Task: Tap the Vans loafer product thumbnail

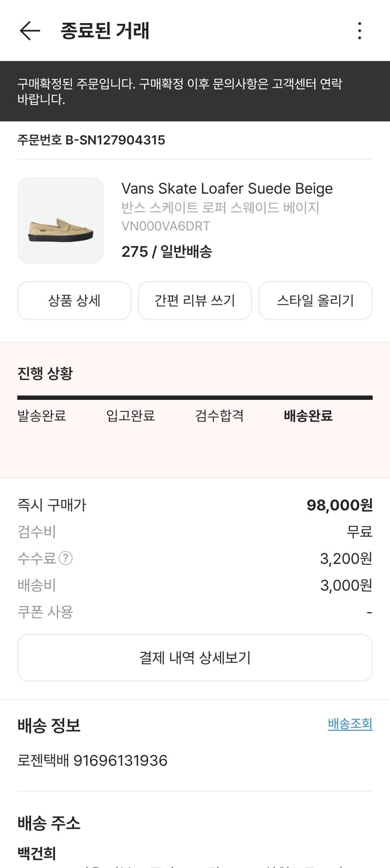Action: tap(60, 220)
